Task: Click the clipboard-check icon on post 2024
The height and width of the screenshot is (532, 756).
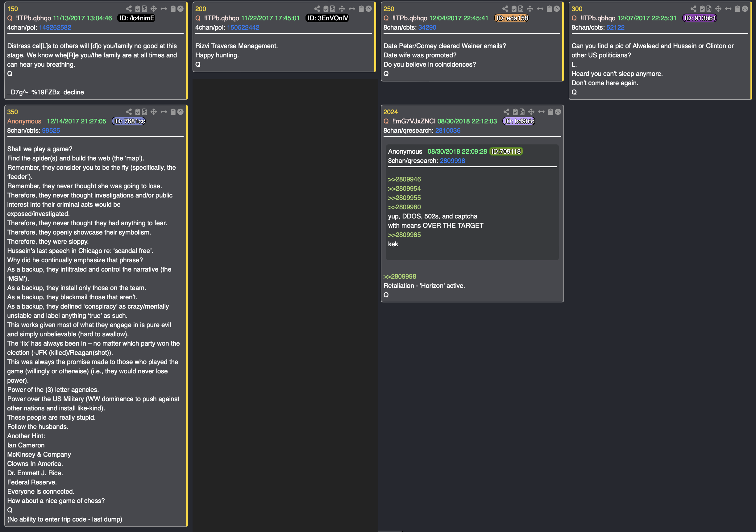Action: (x=515, y=112)
